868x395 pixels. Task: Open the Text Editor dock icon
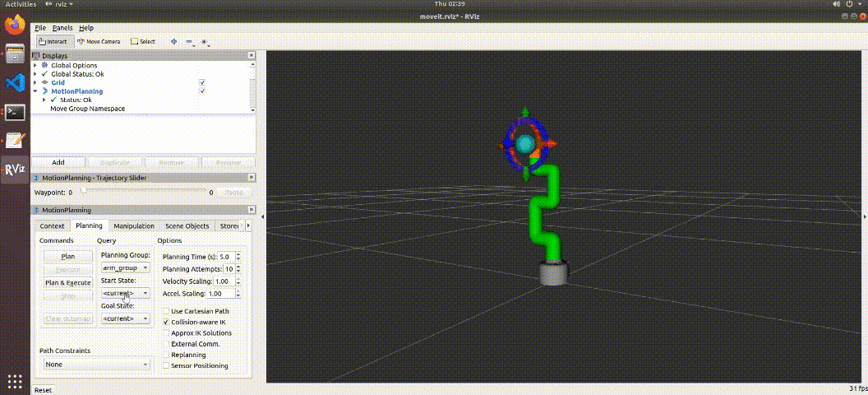click(x=15, y=141)
